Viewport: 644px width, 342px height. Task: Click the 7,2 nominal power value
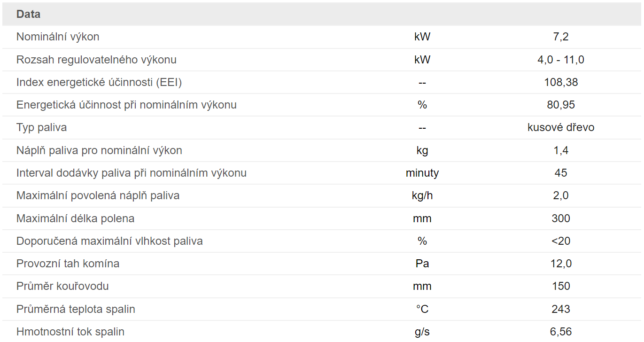[561, 37]
